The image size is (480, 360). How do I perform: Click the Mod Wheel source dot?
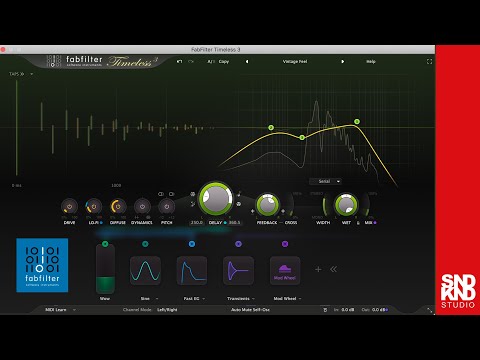pos(285,244)
